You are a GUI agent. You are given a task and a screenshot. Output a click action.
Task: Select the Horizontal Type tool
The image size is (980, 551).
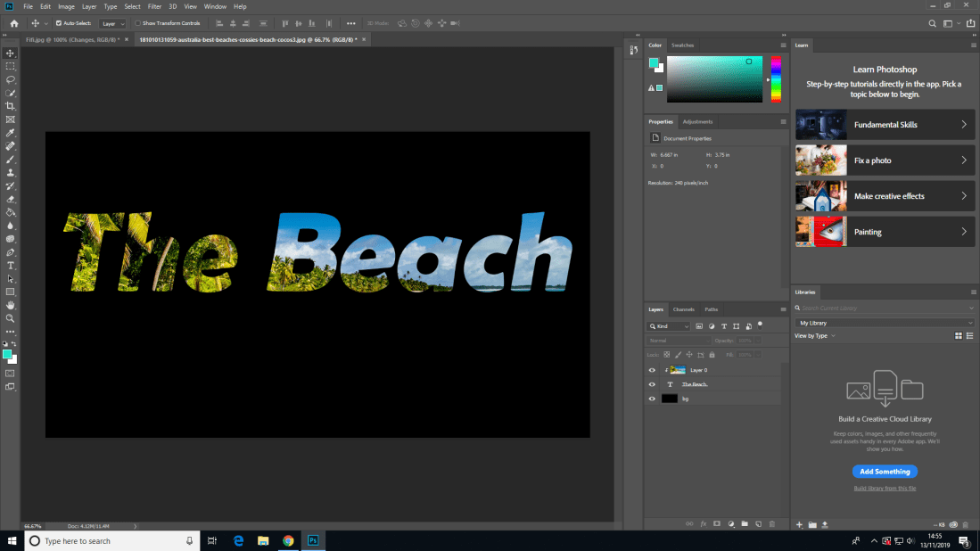click(11, 266)
